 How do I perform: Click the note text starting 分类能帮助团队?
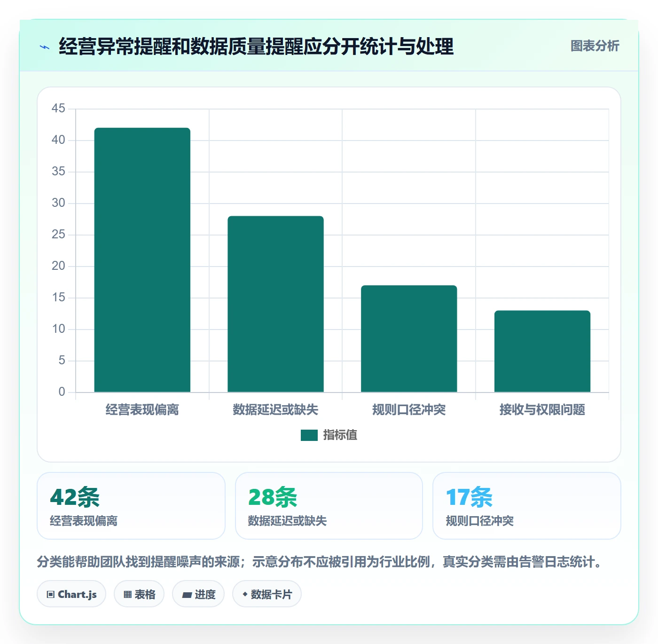[321, 562]
